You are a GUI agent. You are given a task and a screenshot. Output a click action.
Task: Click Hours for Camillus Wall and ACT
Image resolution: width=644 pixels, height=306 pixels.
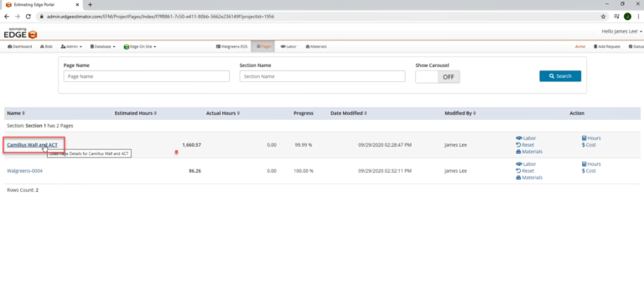pos(591,138)
